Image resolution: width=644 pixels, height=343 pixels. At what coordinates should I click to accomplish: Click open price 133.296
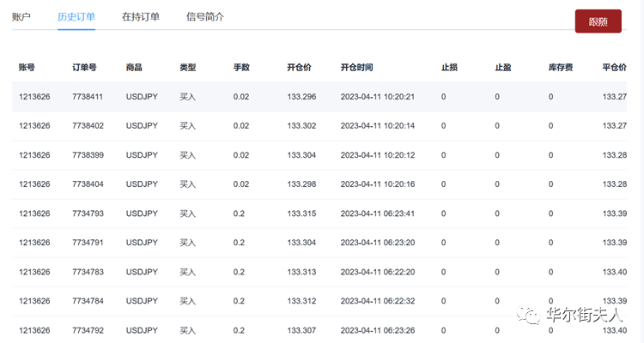point(301,97)
